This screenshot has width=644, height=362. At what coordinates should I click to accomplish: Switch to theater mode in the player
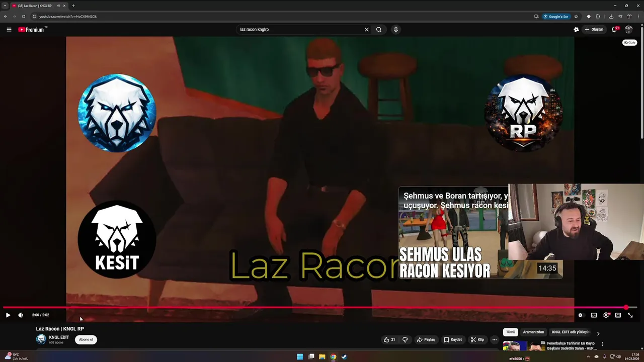[618, 315]
